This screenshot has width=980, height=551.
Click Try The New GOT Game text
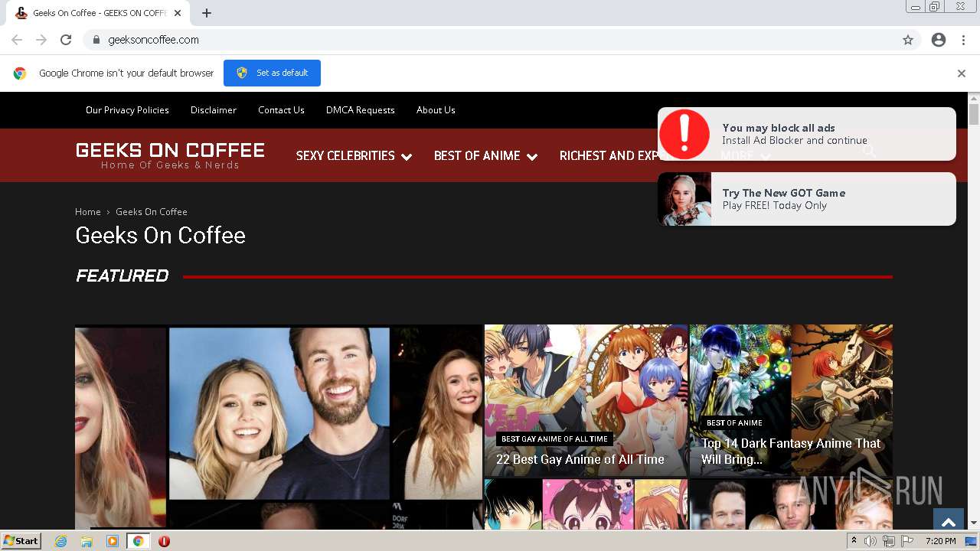coord(784,193)
